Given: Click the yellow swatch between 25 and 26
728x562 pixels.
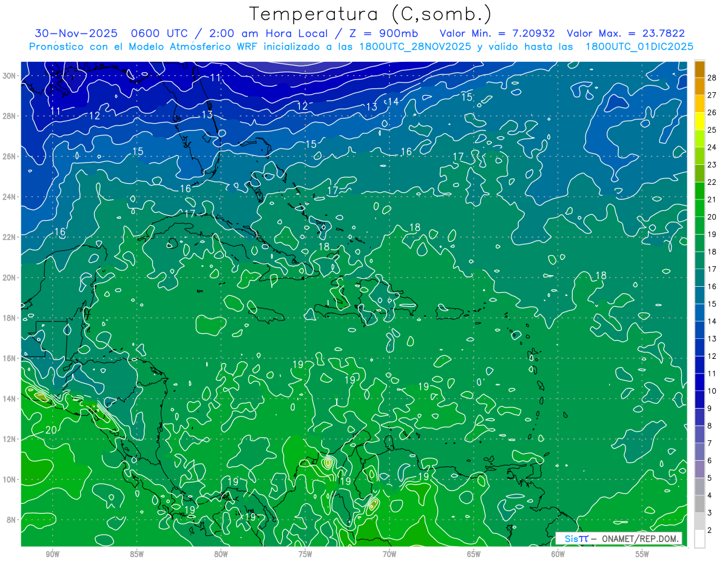Looking at the screenshot, I should click(x=699, y=121).
